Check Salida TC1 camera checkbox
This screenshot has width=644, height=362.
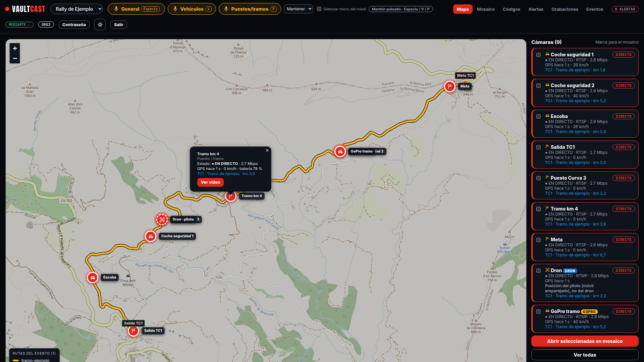point(538,147)
